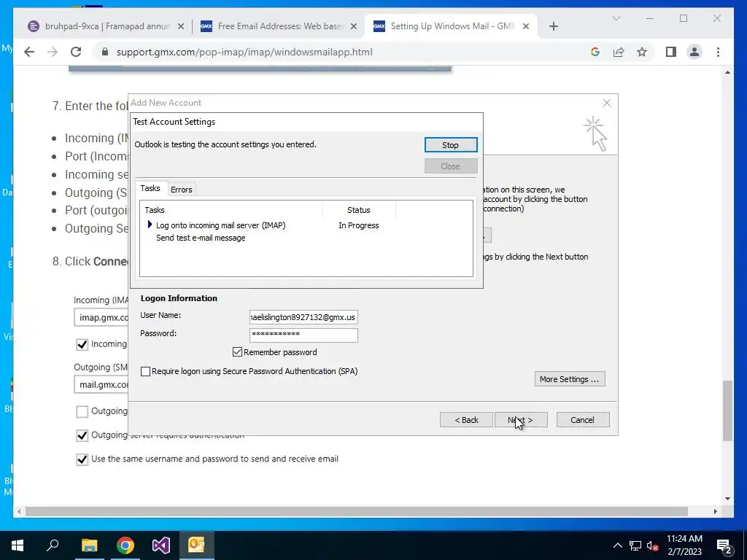Click the page horizontal scrollbar

(x=356, y=511)
